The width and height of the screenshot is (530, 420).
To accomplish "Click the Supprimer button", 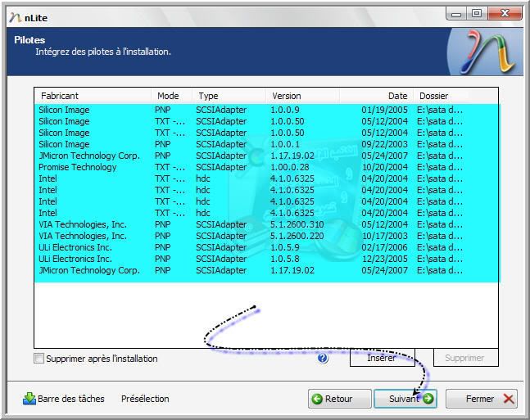I will [465, 358].
